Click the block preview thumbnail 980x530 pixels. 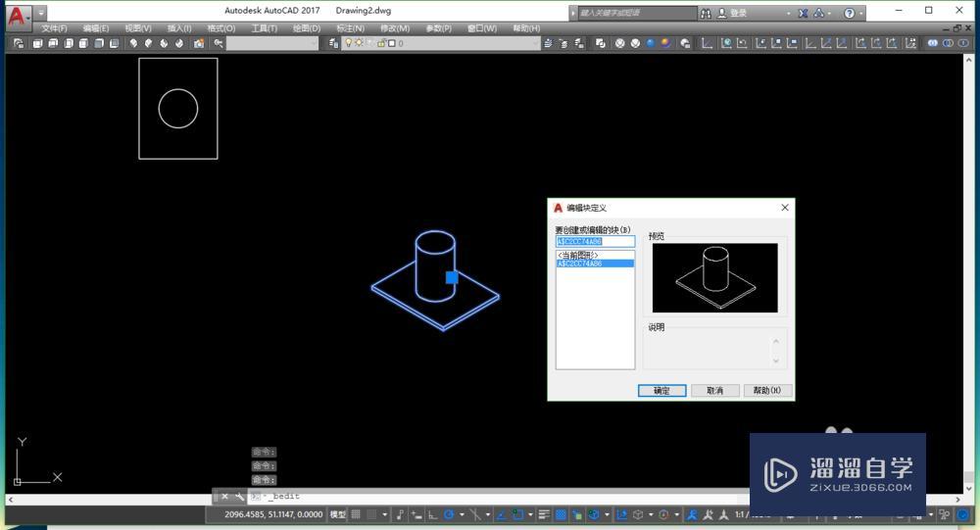(x=715, y=278)
